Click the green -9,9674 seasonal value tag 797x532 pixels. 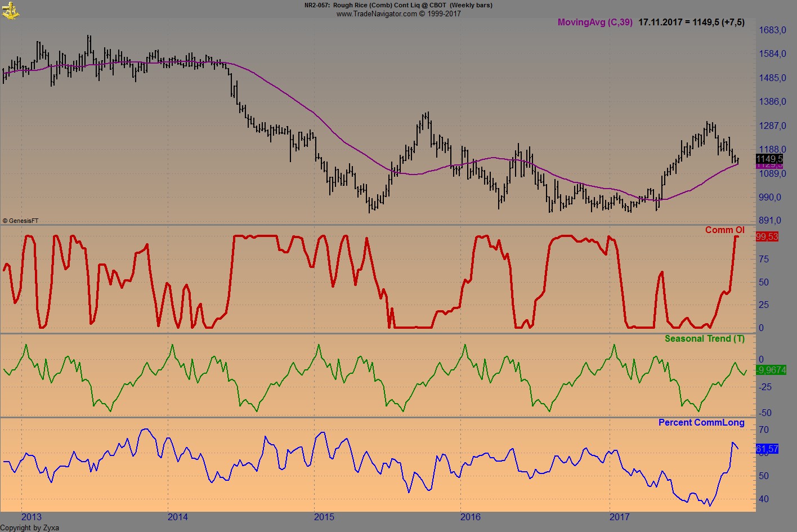pos(771,370)
